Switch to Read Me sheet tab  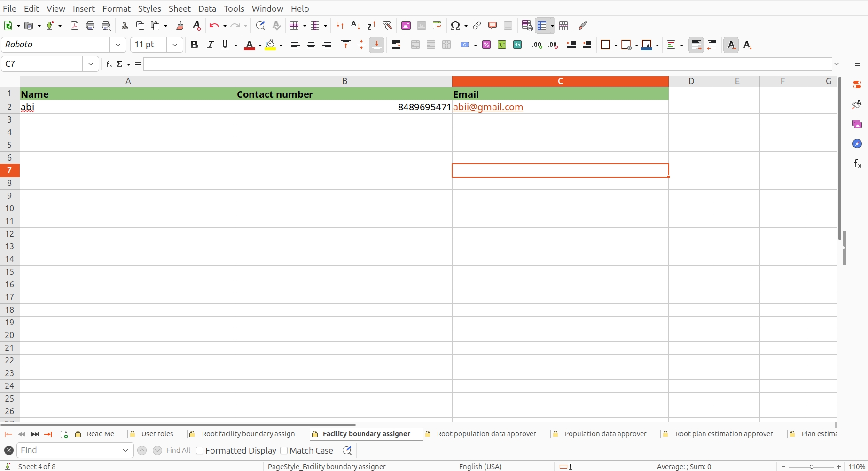100,434
